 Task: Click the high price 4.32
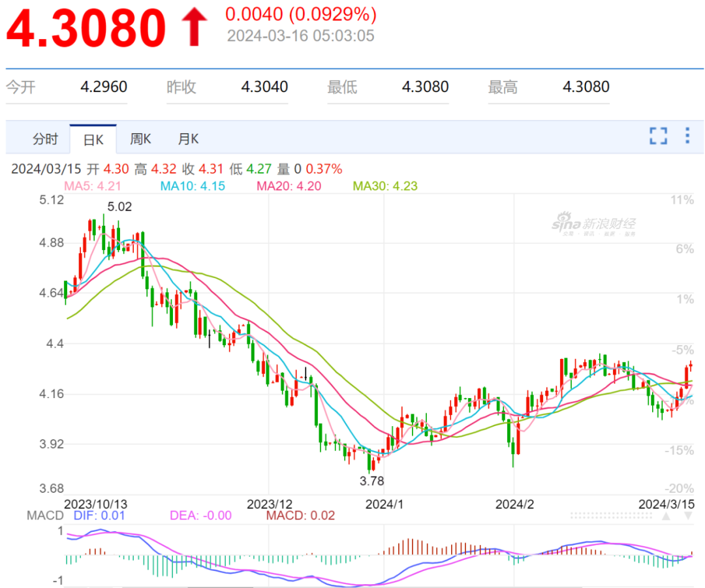[164, 169]
